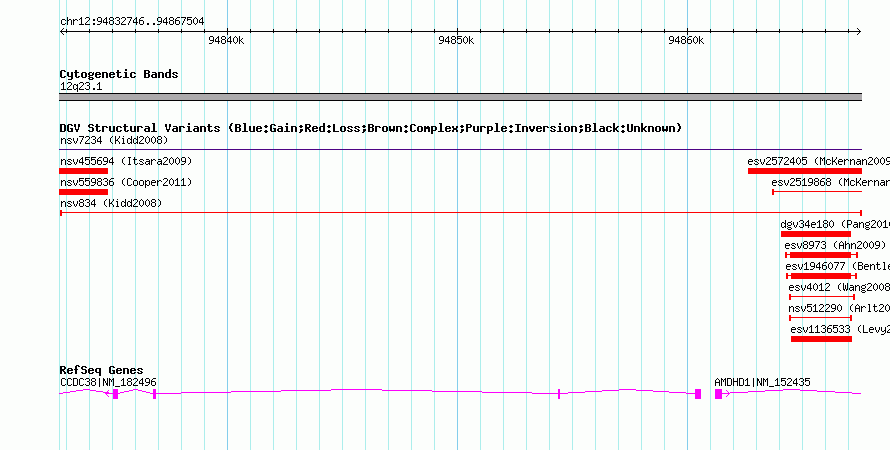Click the AMDHD1|NM_152435 gene label
The width and height of the screenshot is (890, 450).
click(x=762, y=382)
